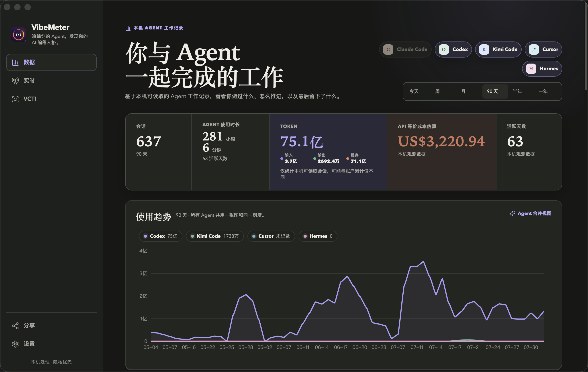Screen dimensions: 588x372
Task: Click the broadcast icon beside 实时
Action: tap(15, 81)
